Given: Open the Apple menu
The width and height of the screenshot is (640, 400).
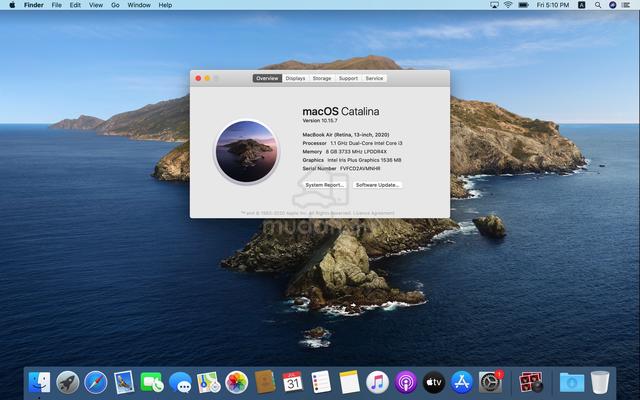Looking at the screenshot, I should click(x=12, y=5).
